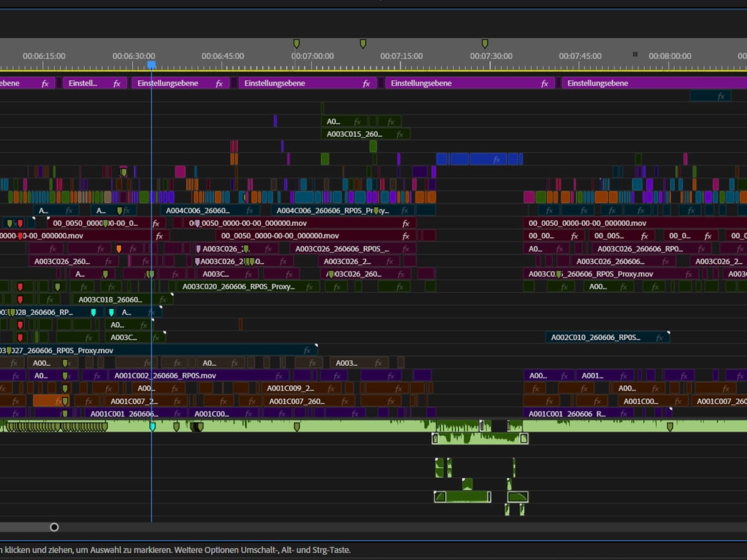Click the round handle of the horizontal zoom scrollbar
747x560 pixels.
click(54, 527)
